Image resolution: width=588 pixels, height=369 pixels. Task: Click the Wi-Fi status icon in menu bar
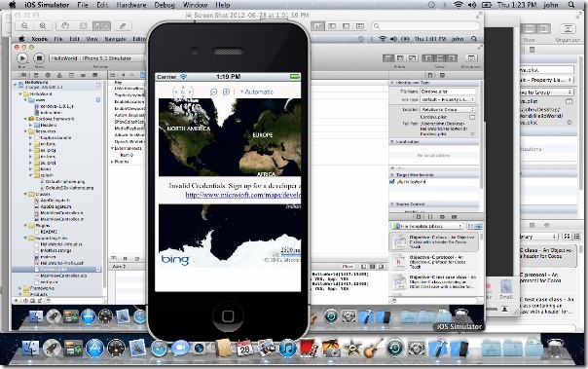(458, 5)
